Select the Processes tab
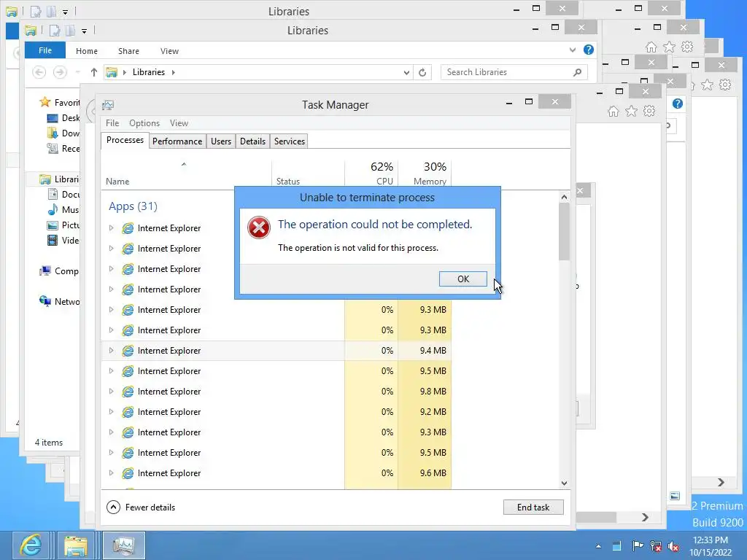747x560 pixels. tap(125, 141)
